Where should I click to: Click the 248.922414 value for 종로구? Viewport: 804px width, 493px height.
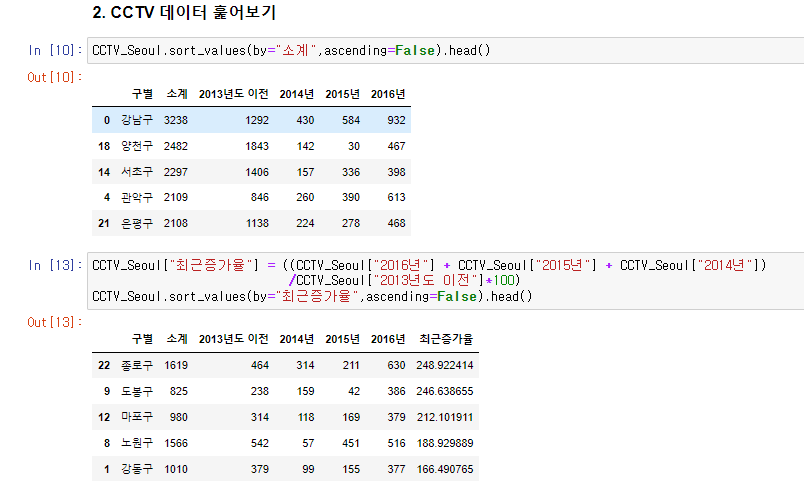[445, 365]
